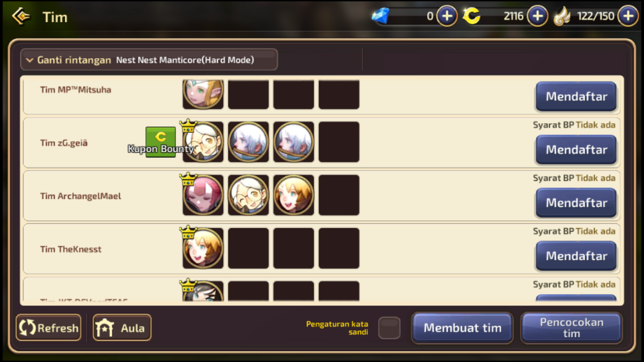The image size is (644, 362).
Task: View Tim ArchangelMael pink-haired leader avatar
Action: click(203, 195)
